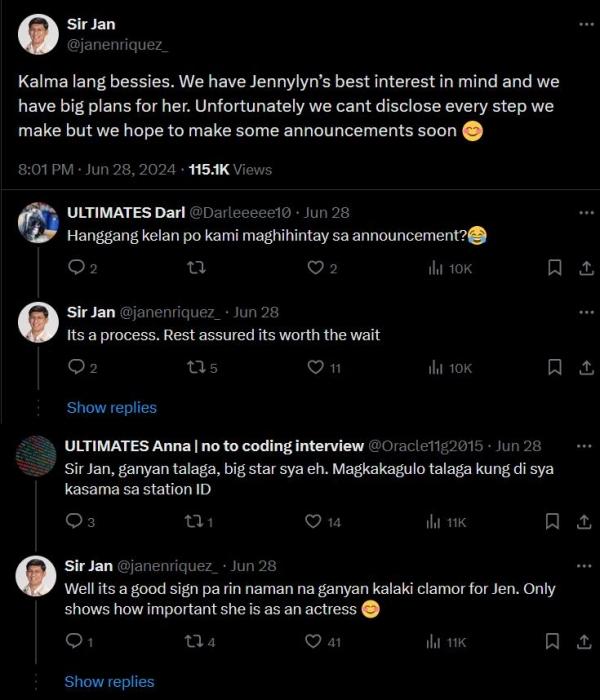Open more options on the main post
Screen dimensions: 600x700
pos(585,24)
